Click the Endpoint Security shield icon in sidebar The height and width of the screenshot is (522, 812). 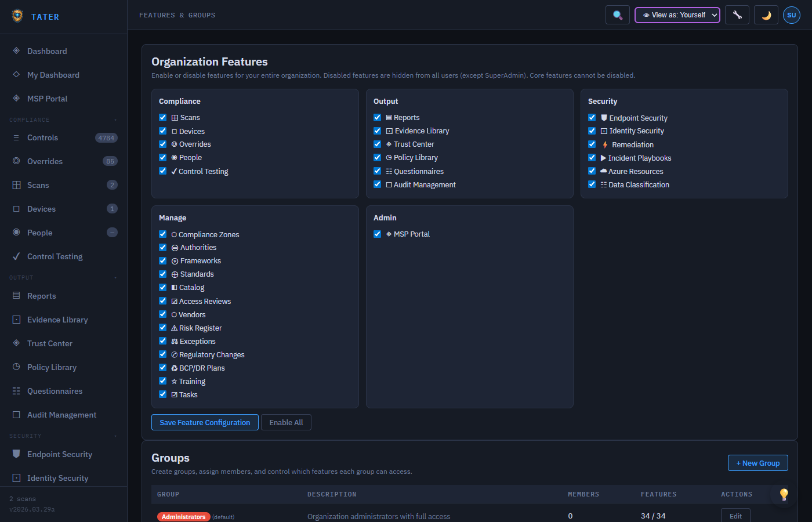16,454
